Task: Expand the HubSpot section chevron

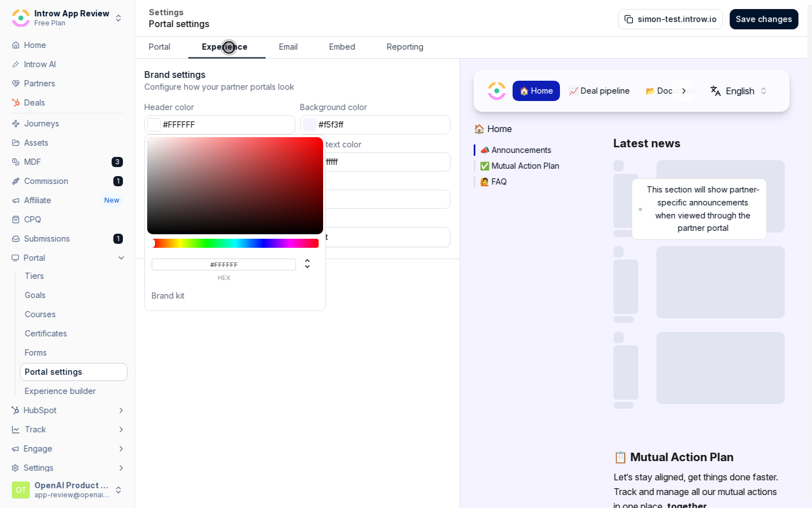Action: pyautogui.click(x=121, y=410)
